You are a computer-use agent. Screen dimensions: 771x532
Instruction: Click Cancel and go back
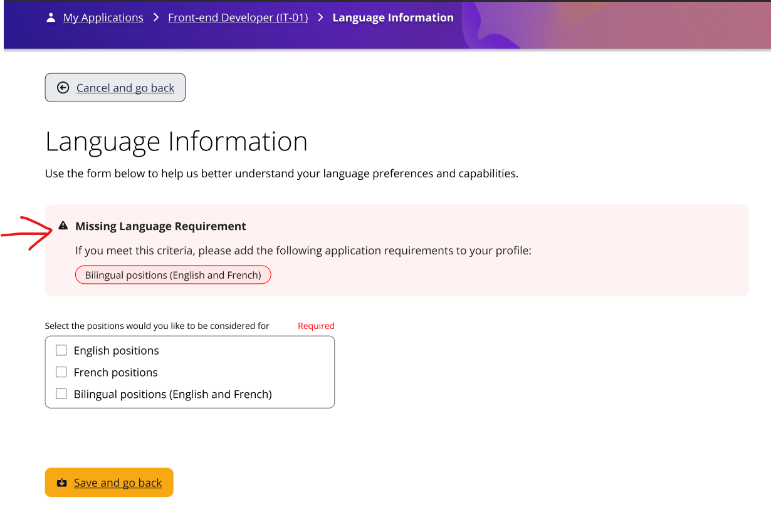coord(115,88)
